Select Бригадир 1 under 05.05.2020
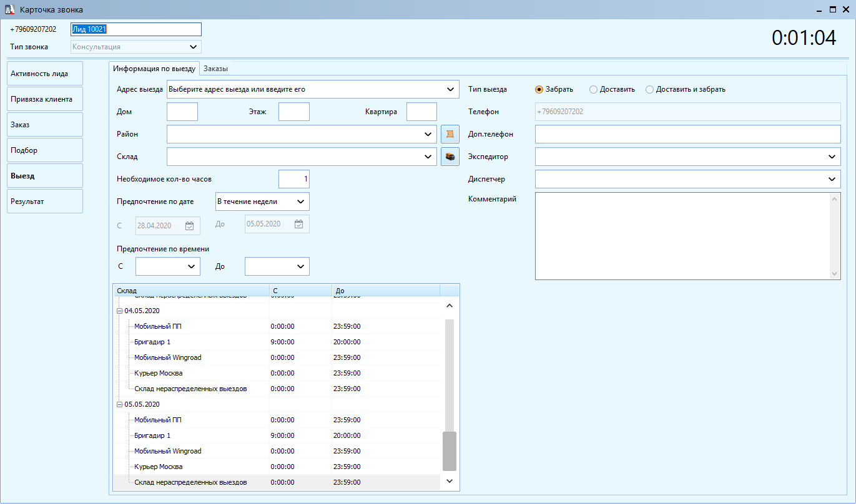 tap(152, 435)
